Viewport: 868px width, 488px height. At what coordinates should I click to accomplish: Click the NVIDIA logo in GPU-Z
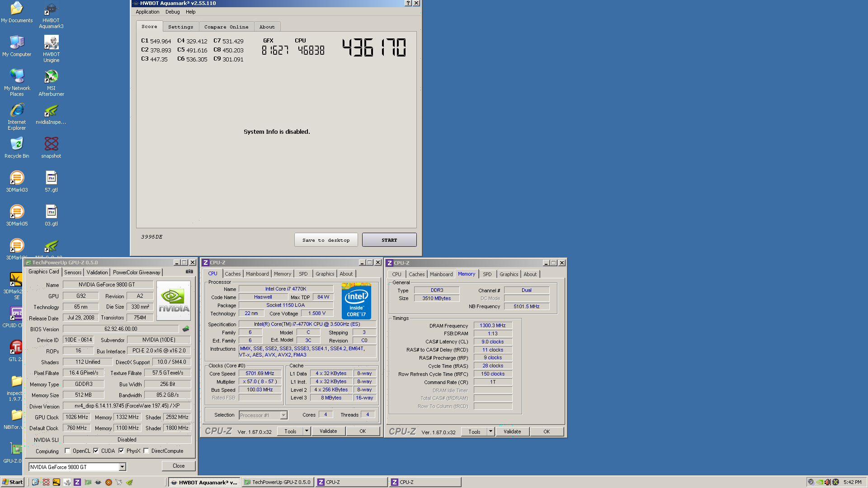point(174,300)
